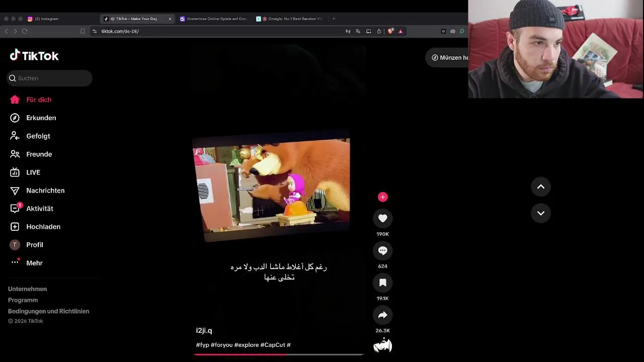The height and width of the screenshot is (362, 644).
Task: Click the Für dich house icon
Action: pyautogui.click(x=15, y=100)
